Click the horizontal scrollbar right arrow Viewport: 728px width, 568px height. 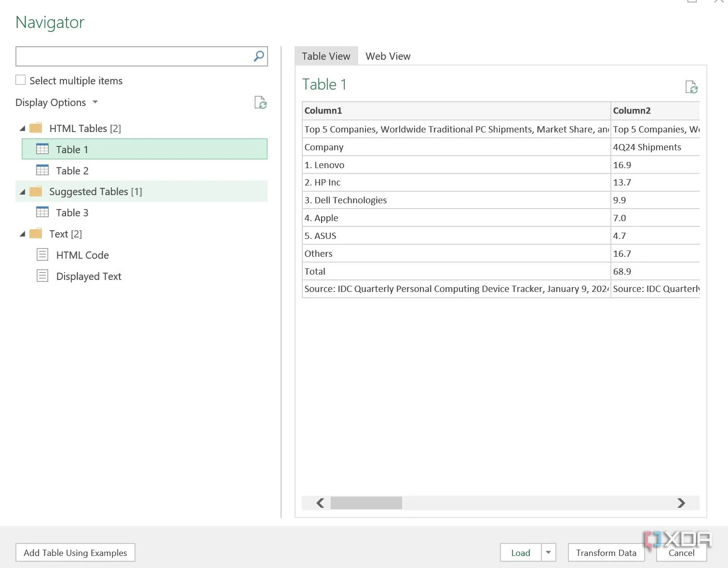click(681, 503)
